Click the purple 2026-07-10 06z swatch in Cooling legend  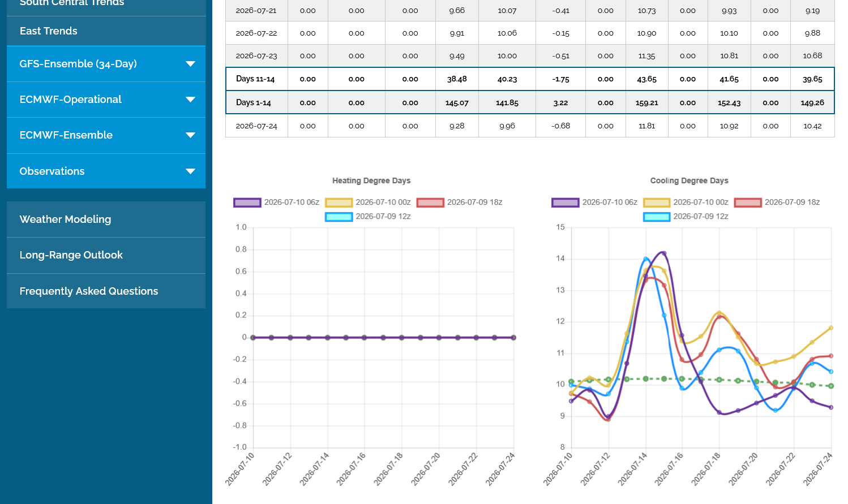point(566,203)
